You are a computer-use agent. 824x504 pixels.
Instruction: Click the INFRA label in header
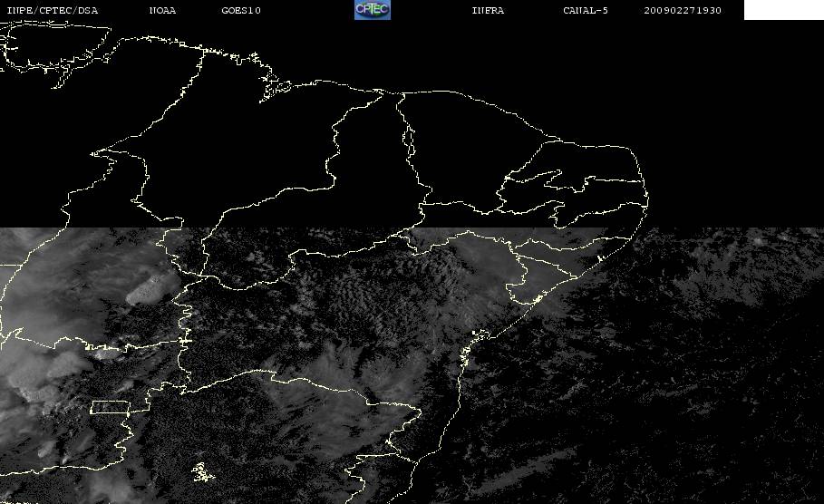coord(489,11)
